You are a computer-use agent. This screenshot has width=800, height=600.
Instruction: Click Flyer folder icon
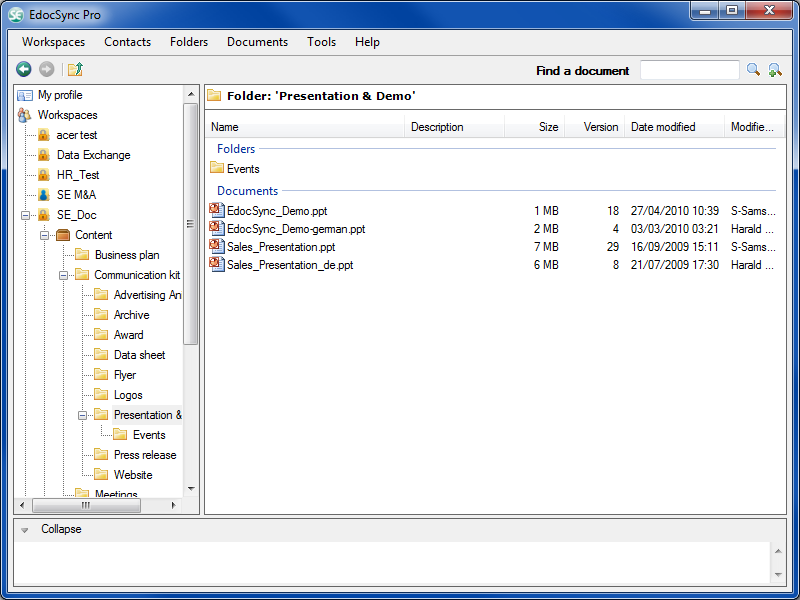coord(101,374)
